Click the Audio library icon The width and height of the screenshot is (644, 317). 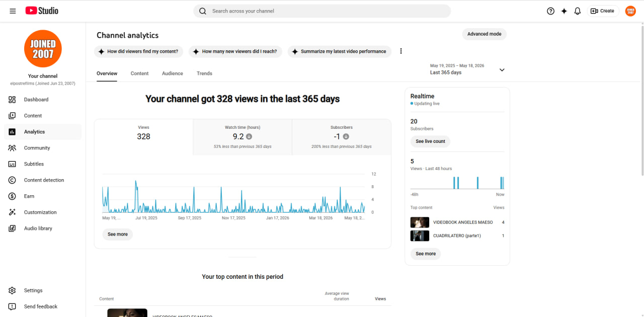click(x=12, y=228)
